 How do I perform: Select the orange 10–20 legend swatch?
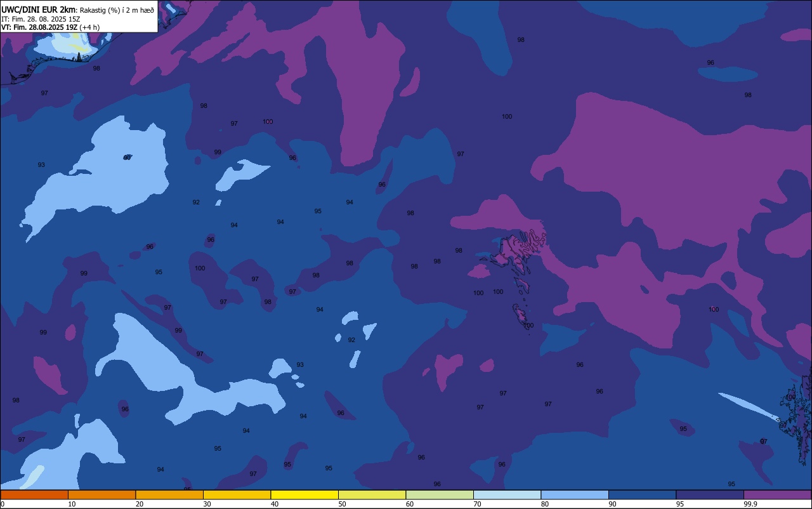tap(101, 494)
